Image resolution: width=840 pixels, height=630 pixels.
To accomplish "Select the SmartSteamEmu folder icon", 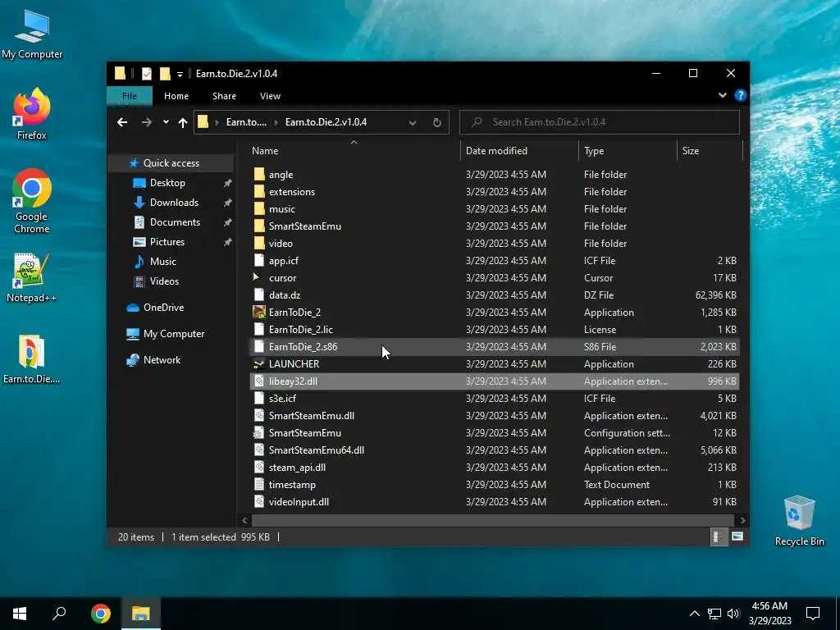I will 259,226.
